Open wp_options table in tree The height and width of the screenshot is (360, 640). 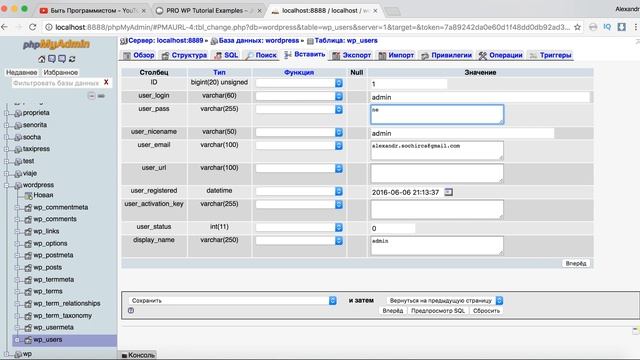point(50,243)
